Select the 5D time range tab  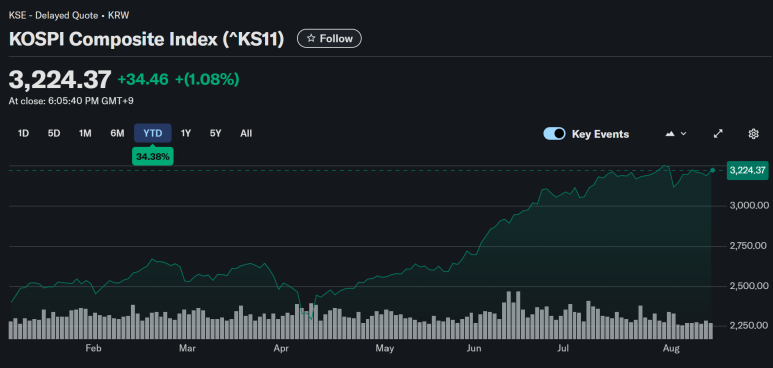[x=54, y=133]
